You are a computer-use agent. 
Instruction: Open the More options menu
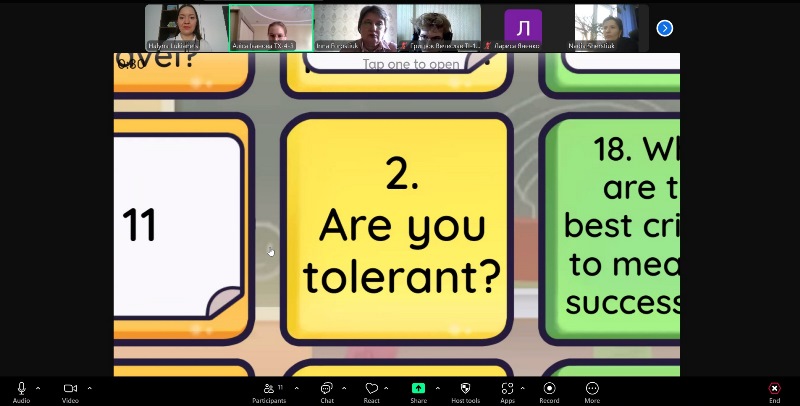pos(592,392)
